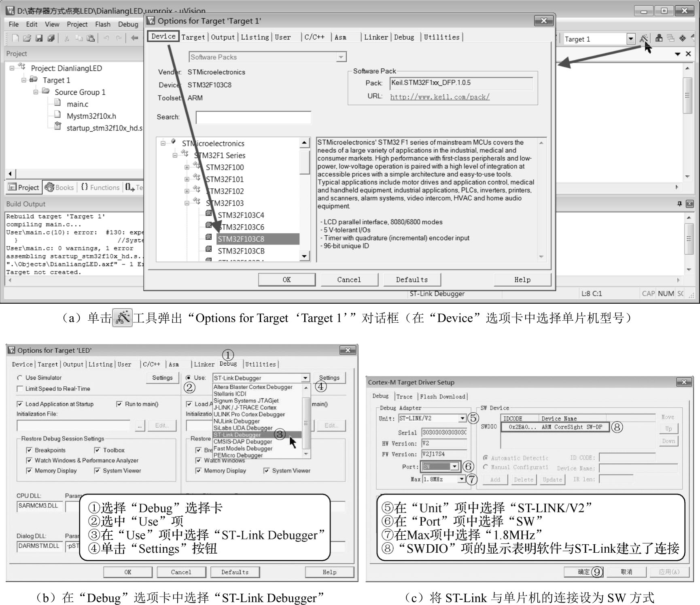Select the Use radio button for hardware debugger
The height and width of the screenshot is (605, 700).
pos(189,378)
